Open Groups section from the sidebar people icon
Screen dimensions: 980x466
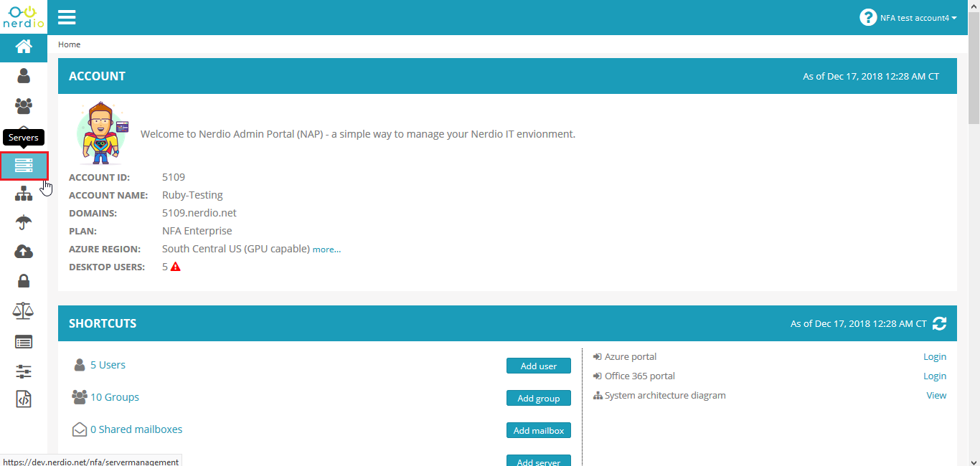coord(24,106)
